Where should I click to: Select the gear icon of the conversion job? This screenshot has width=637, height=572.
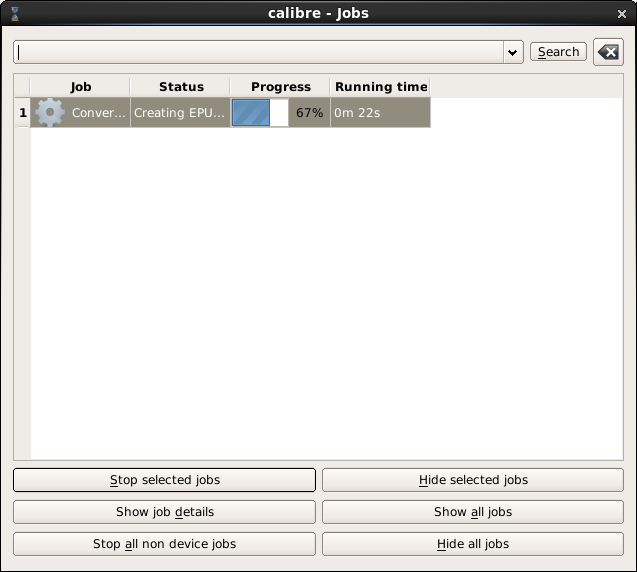(x=50, y=113)
